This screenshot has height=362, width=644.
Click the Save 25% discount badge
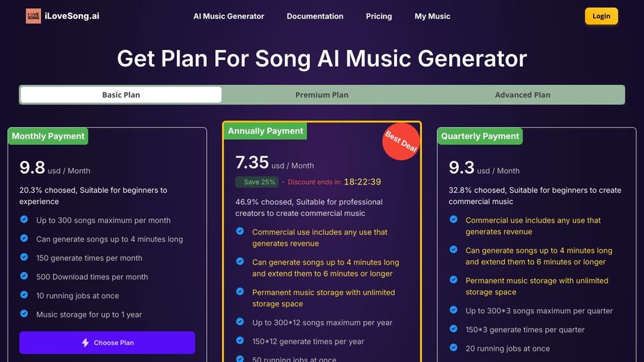click(257, 182)
